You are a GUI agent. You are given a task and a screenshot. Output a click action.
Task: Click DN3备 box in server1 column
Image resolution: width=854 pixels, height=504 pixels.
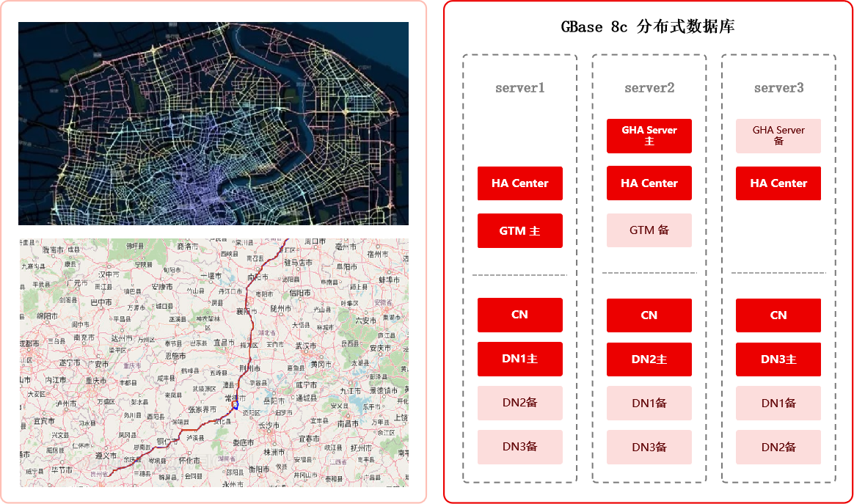[x=520, y=447]
